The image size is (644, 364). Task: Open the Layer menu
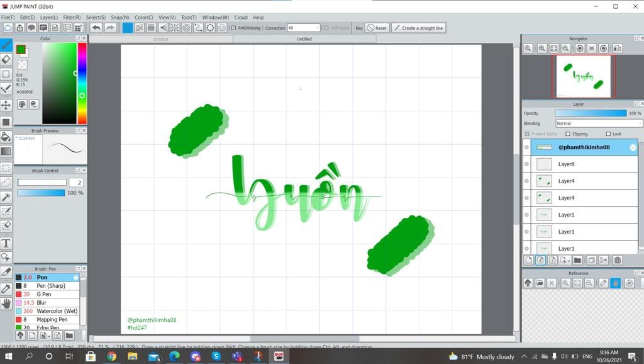(49, 17)
